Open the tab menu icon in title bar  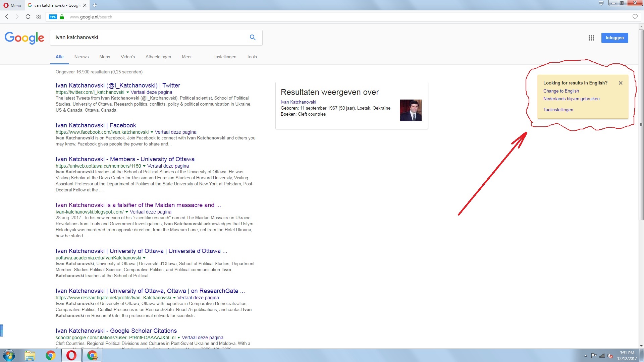[601, 3]
